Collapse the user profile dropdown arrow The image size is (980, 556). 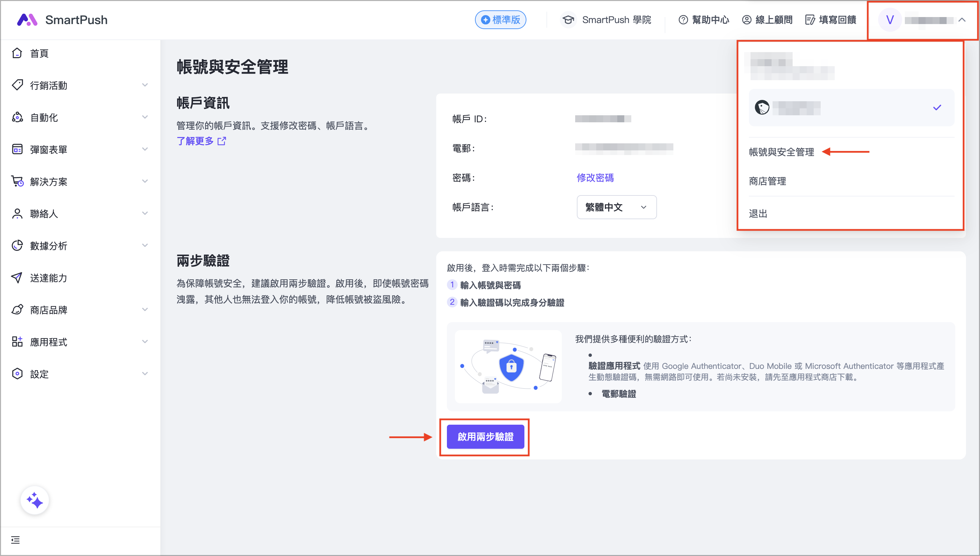point(962,20)
